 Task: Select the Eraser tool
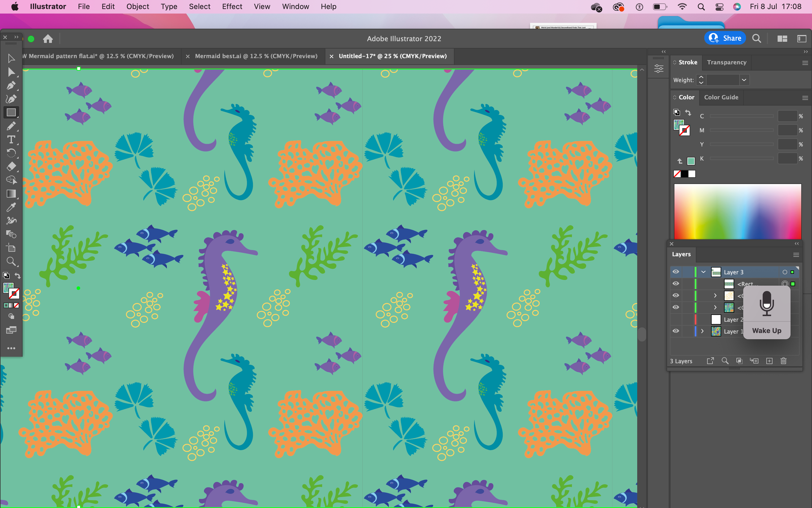[x=11, y=167]
